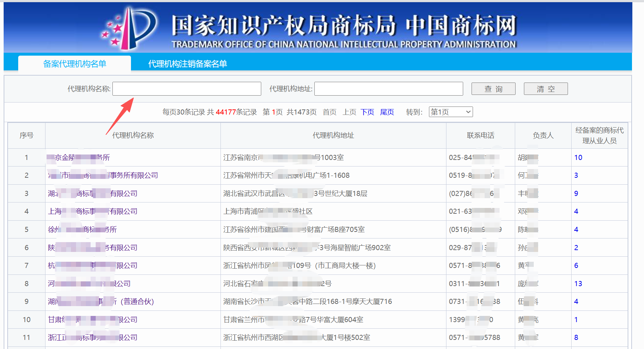Click the 代理机构地址 column header
Viewport: 644px width, 349px height.
click(x=333, y=135)
